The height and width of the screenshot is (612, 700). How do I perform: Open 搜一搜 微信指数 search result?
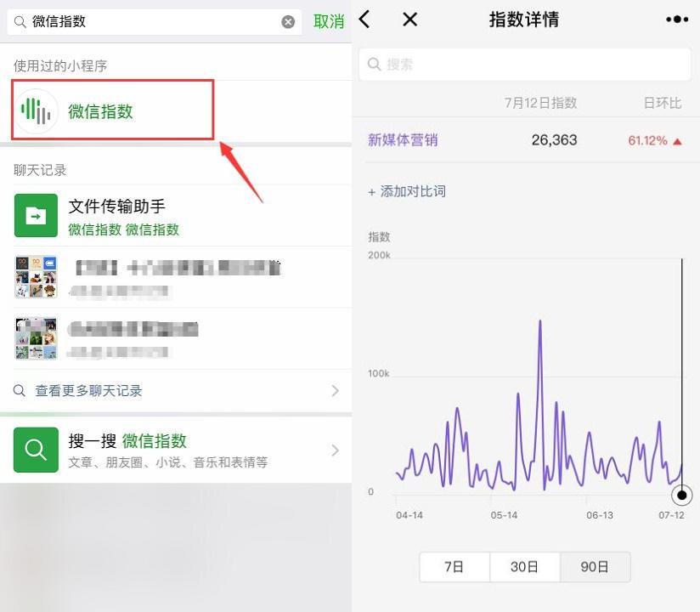point(176,450)
